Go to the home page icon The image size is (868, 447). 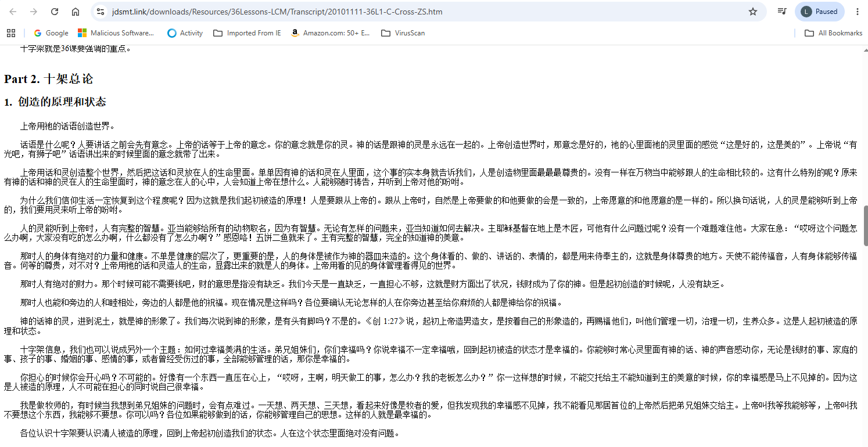[x=76, y=12]
